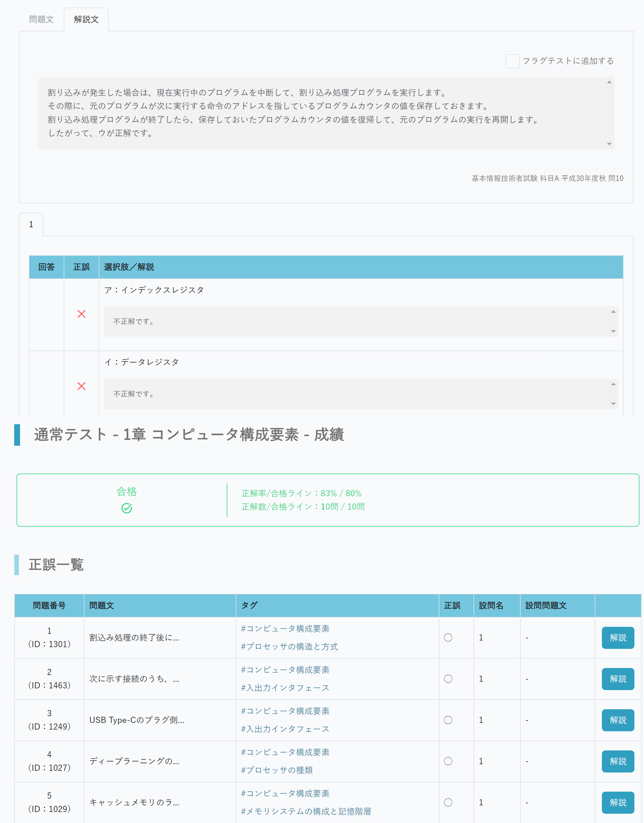The height and width of the screenshot is (823, 644).
Task: Click the 問題番号 column header
Action: tap(49, 606)
